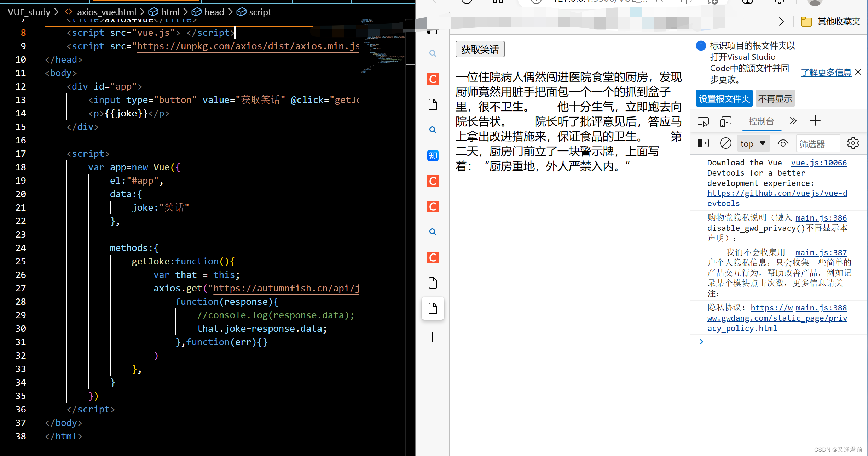868x456 pixels.
Task: Click the 设置根文件夹 button
Action: (724, 98)
